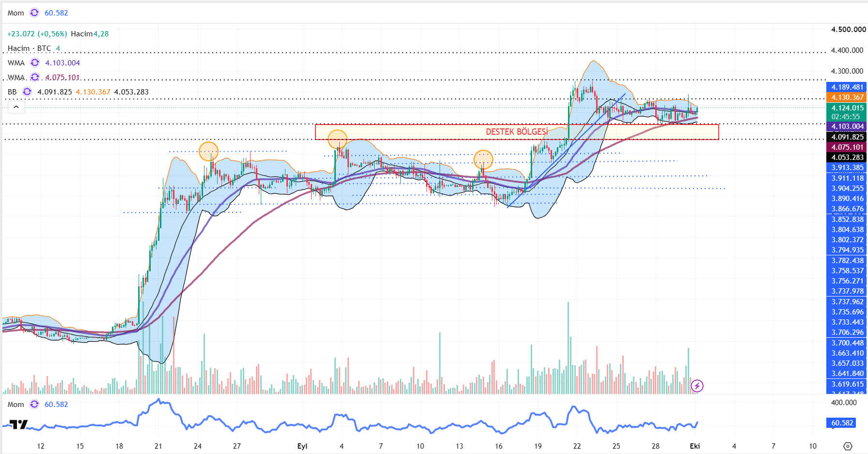Screen dimensions: 868x454
Task: Click the 4.091.825 black price label
Action: (847, 137)
